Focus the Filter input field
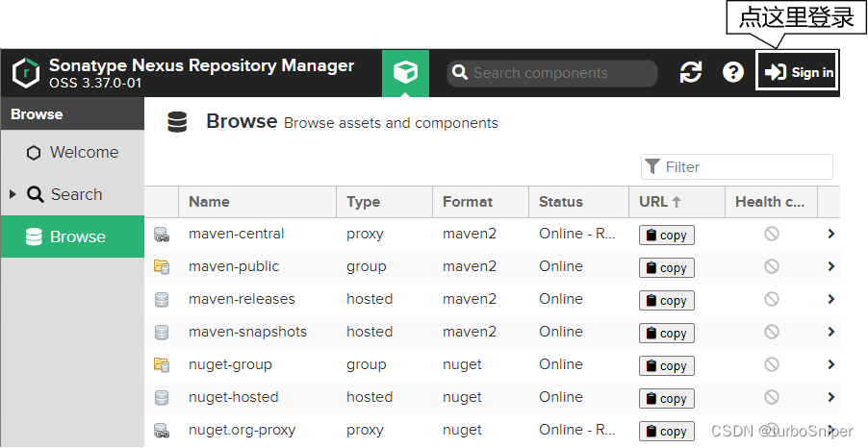 tap(737, 167)
